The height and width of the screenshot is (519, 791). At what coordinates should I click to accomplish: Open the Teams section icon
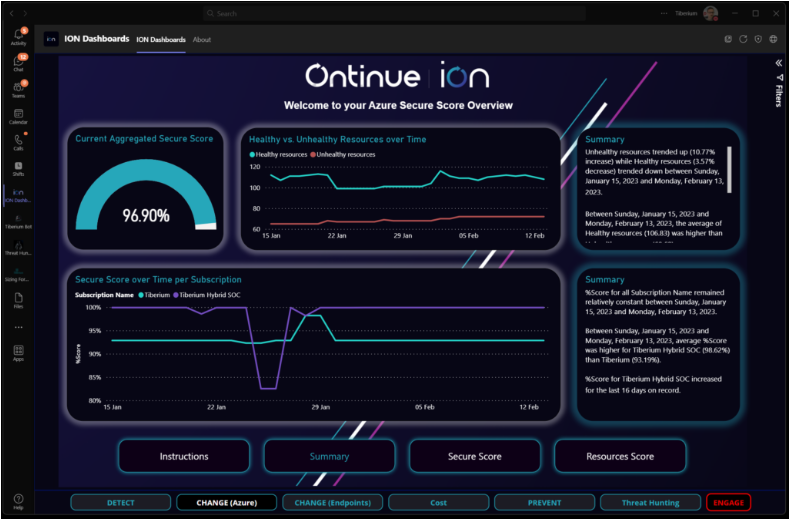[19, 89]
